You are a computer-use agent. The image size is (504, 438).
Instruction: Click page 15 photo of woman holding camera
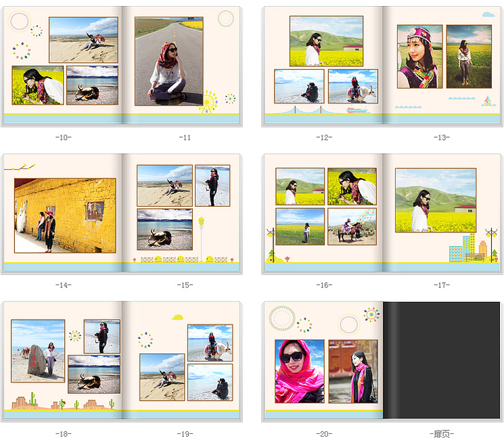coord(212,186)
